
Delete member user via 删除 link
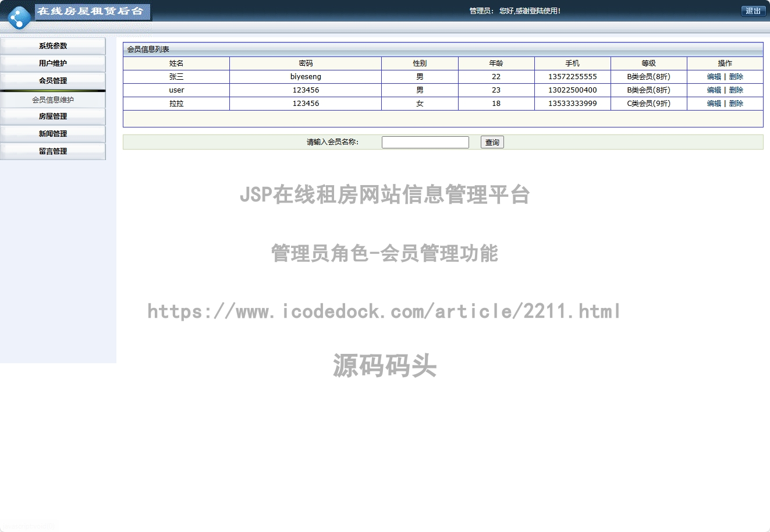click(736, 90)
